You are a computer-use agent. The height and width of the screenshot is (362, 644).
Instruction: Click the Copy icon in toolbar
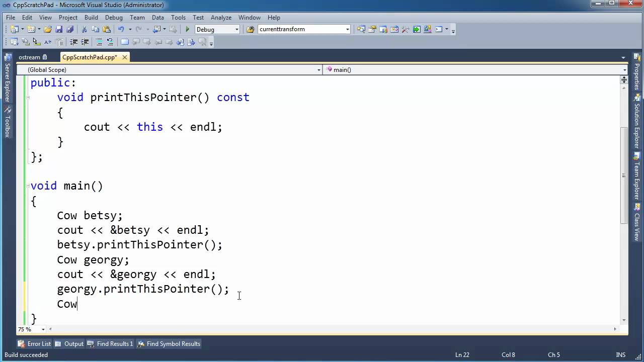point(95,29)
